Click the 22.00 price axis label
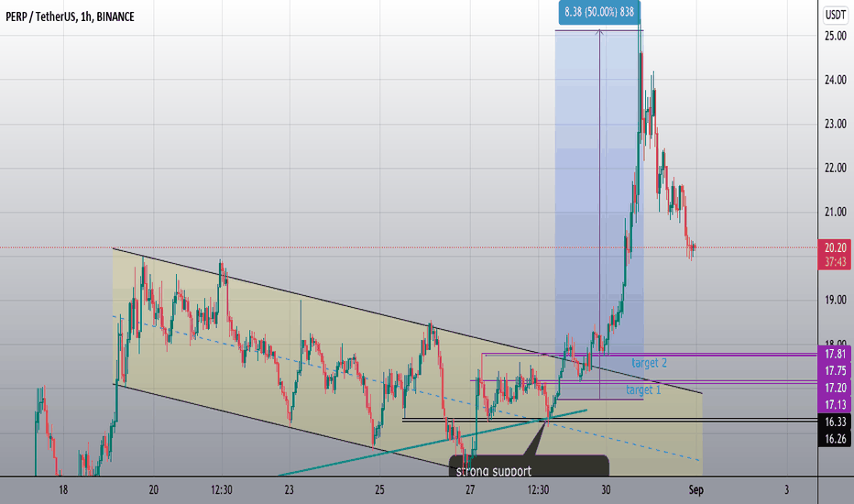This screenshot has height=504, width=854. [836, 168]
